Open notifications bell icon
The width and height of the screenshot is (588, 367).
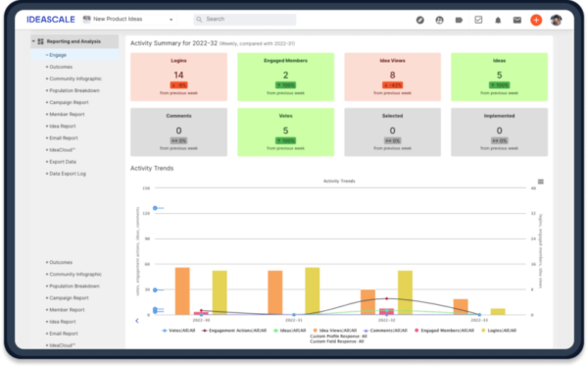pos(498,20)
